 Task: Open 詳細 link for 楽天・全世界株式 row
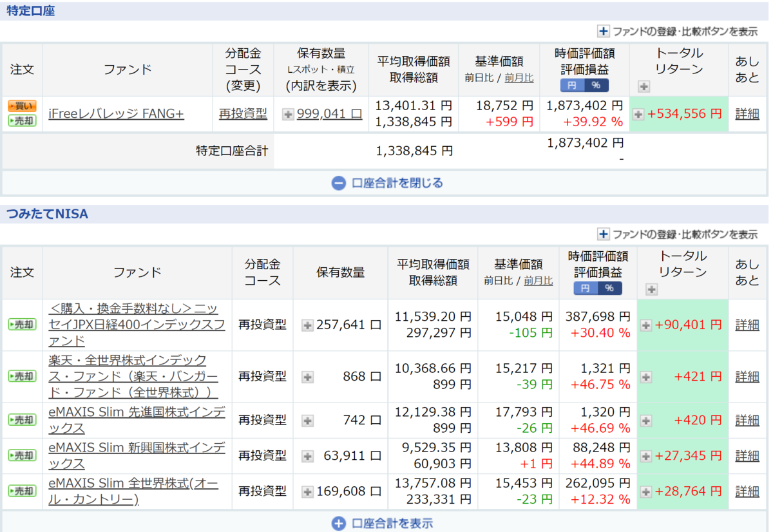pyautogui.click(x=748, y=376)
